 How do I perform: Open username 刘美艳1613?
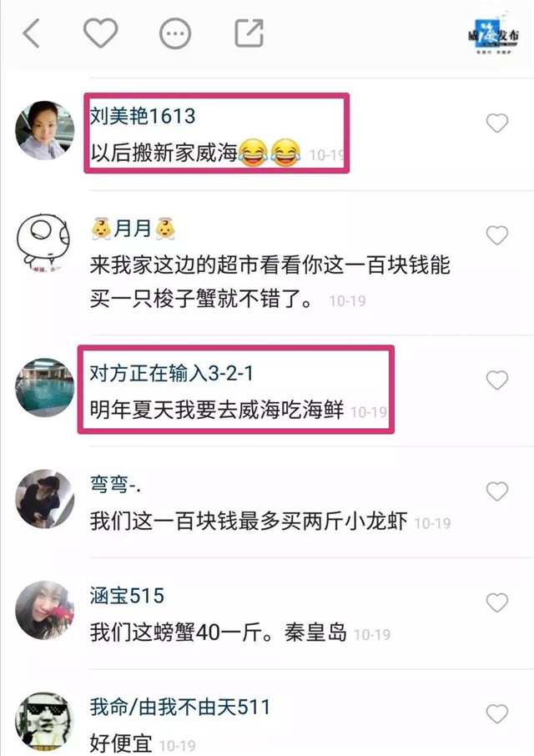pyautogui.click(x=143, y=116)
